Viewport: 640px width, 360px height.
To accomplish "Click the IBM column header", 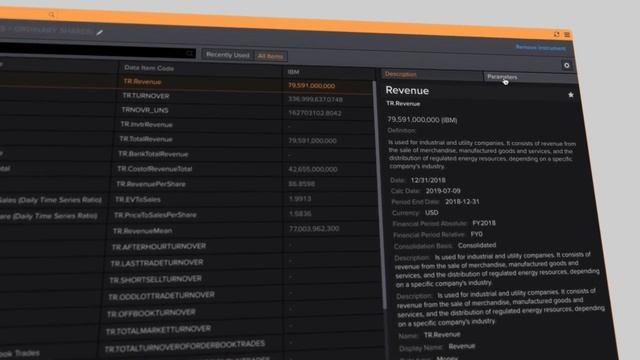I will point(293,72).
